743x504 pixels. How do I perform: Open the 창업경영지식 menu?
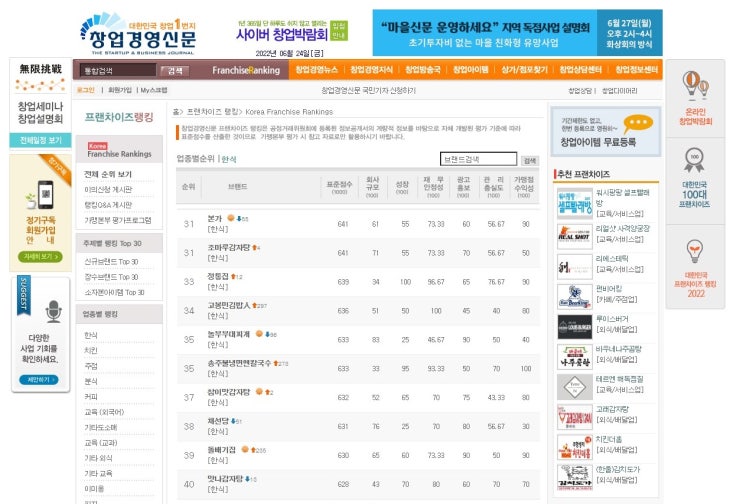click(x=372, y=70)
